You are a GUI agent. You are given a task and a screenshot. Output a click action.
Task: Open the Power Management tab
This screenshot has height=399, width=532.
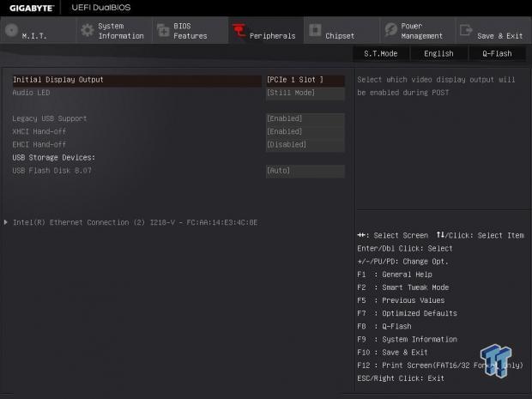[421, 31]
